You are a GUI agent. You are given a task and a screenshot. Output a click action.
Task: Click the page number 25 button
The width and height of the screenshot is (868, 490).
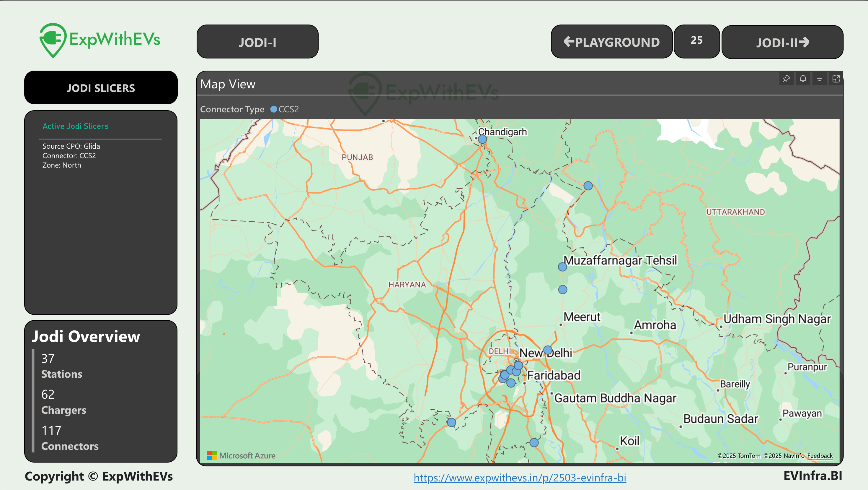[x=696, y=40]
